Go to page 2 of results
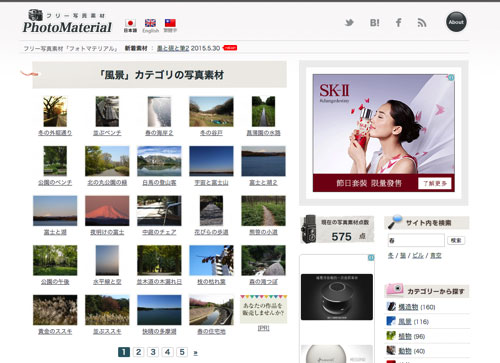Viewport: 500px width, 363px height. click(x=138, y=352)
